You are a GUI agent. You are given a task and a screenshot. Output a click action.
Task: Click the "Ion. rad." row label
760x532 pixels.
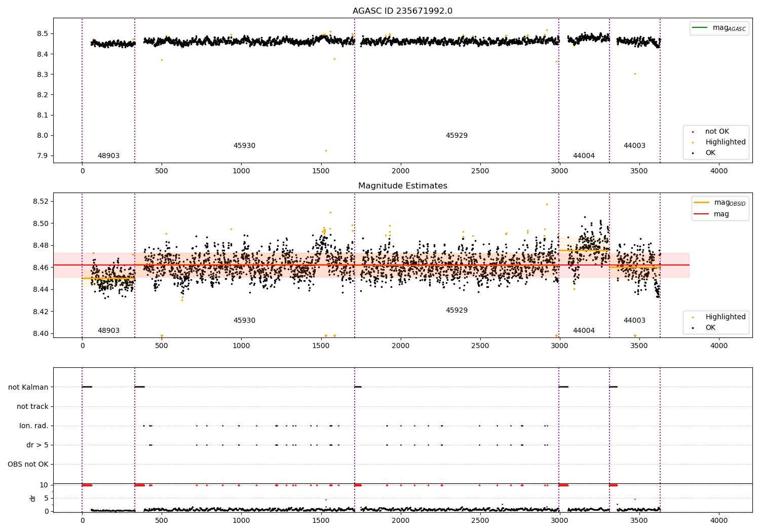tap(34, 426)
